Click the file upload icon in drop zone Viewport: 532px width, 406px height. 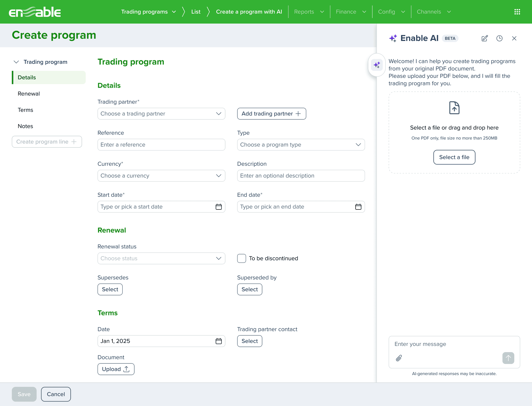[454, 108]
